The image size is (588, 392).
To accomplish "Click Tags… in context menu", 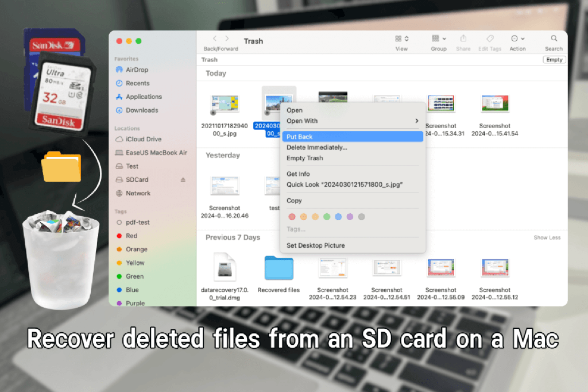I will [296, 229].
